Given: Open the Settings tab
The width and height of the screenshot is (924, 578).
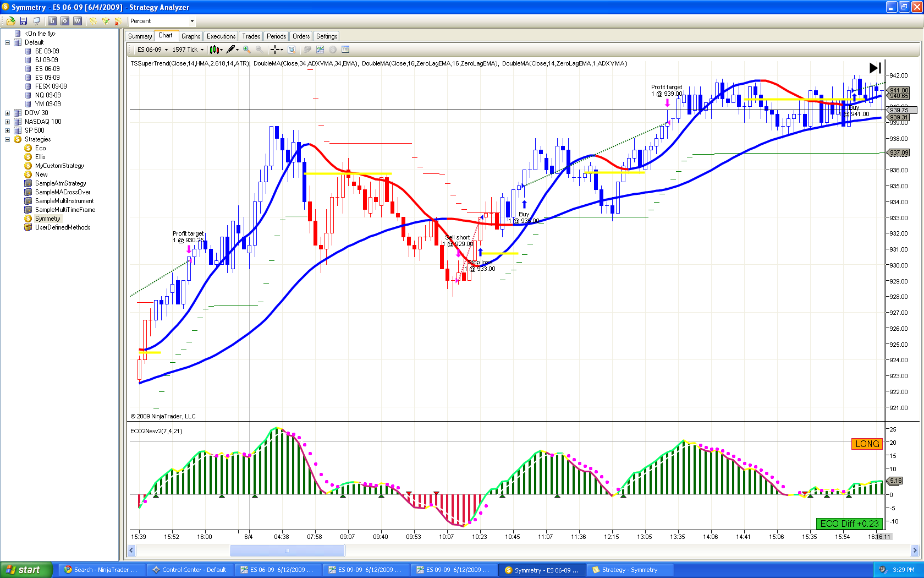Looking at the screenshot, I should pos(327,36).
